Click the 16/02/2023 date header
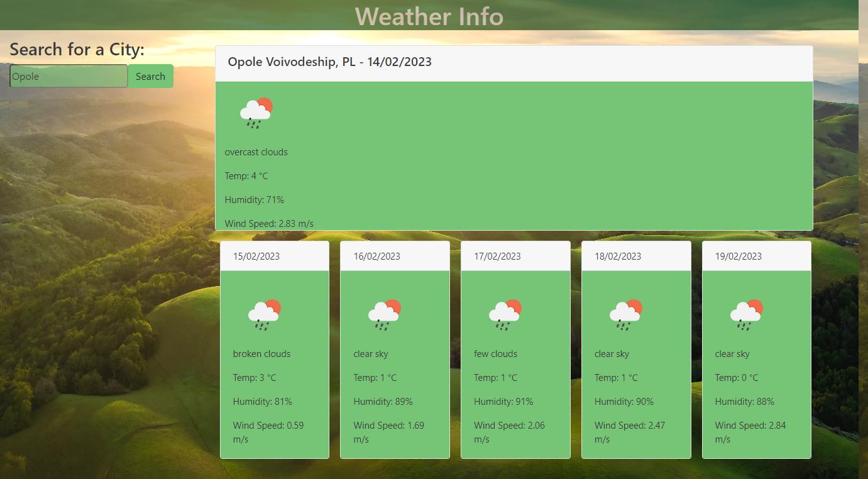The width and height of the screenshot is (868, 479). [395, 256]
